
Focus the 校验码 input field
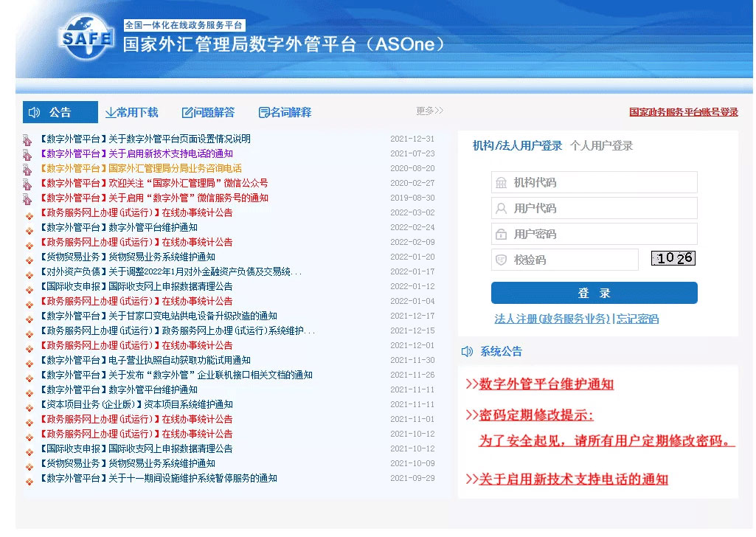click(x=564, y=260)
